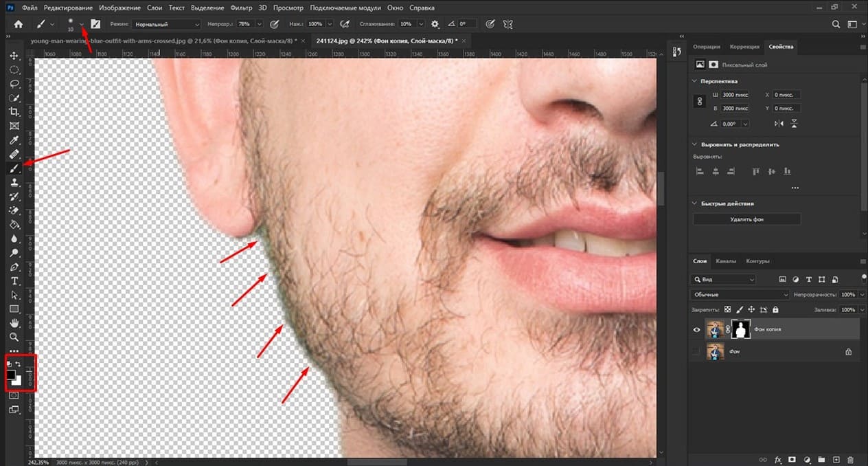Toggle the width-height link in Свойства

[700, 100]
